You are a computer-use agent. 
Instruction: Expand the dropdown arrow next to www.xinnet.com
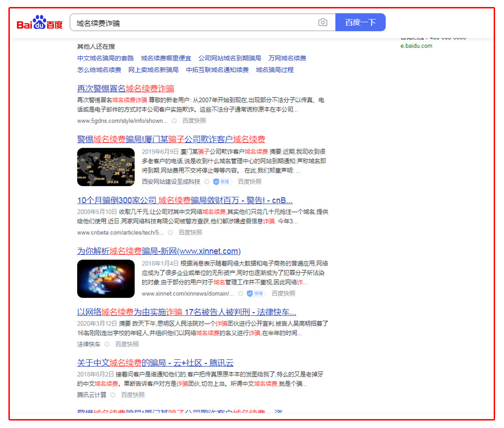point(241,293)
